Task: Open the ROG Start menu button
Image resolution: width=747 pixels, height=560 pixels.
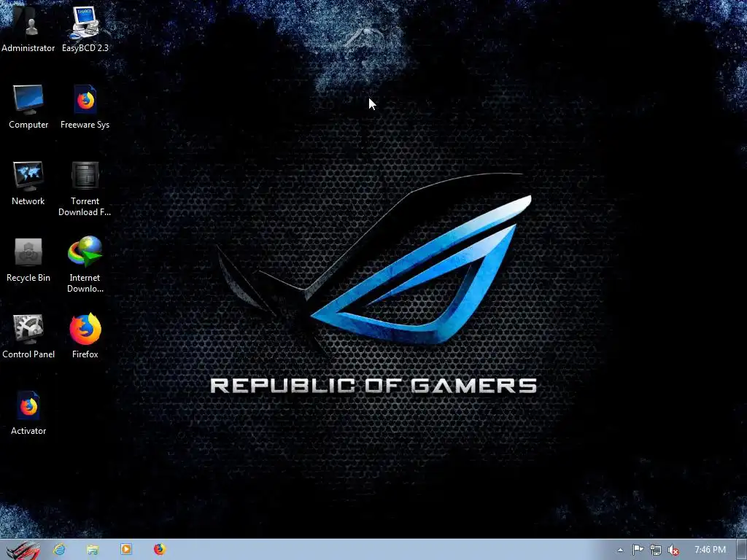Action: tap(23, 550)
